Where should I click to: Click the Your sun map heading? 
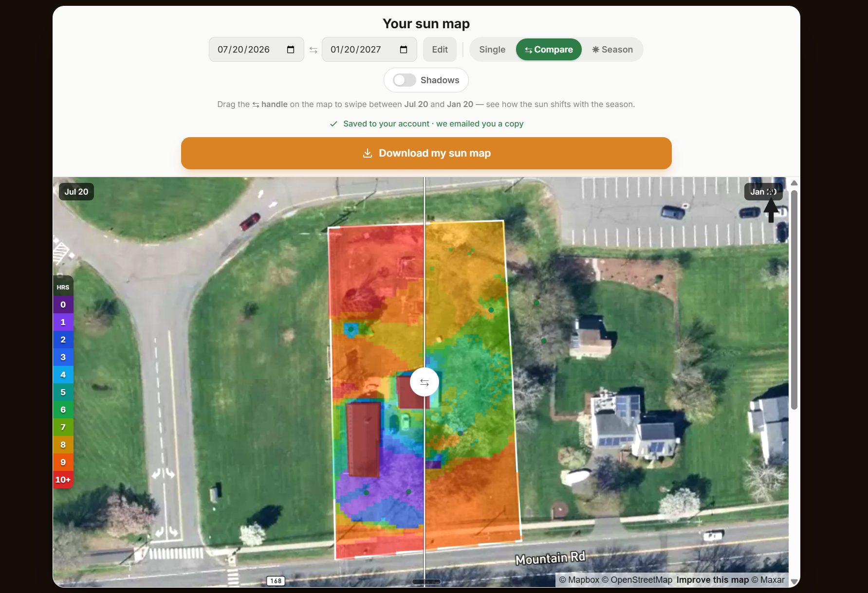(426, 23)
